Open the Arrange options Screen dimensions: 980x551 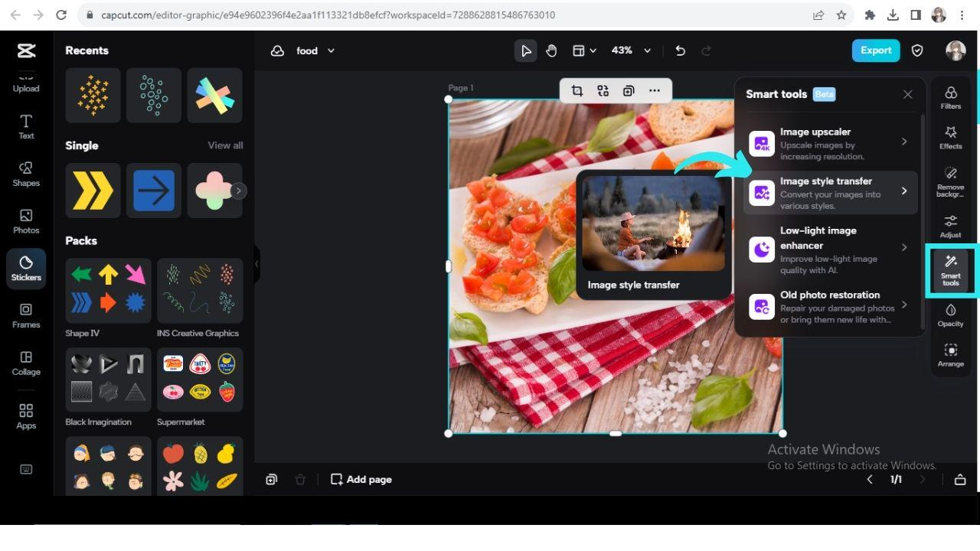click(950, 355)
